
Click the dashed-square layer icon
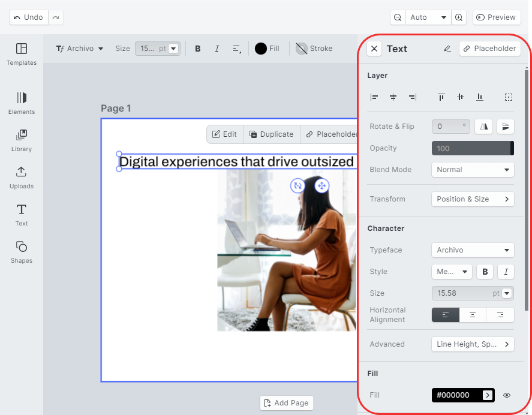509,97
